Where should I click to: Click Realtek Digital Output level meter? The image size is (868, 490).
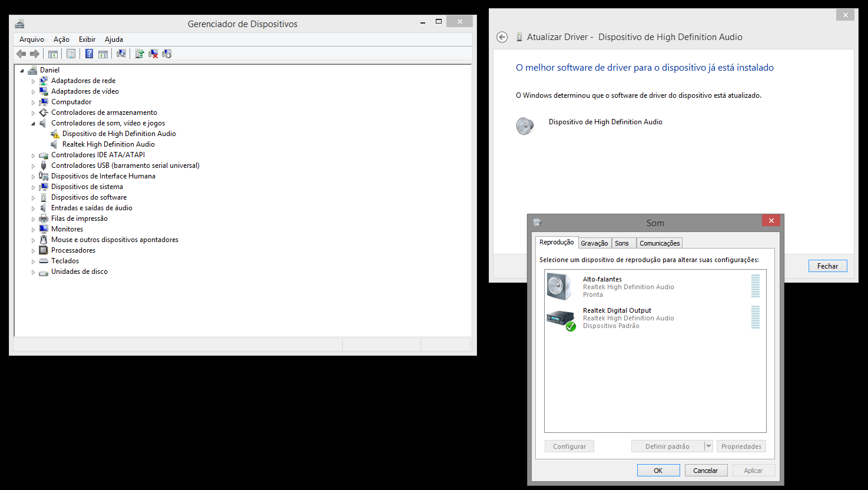756,317
